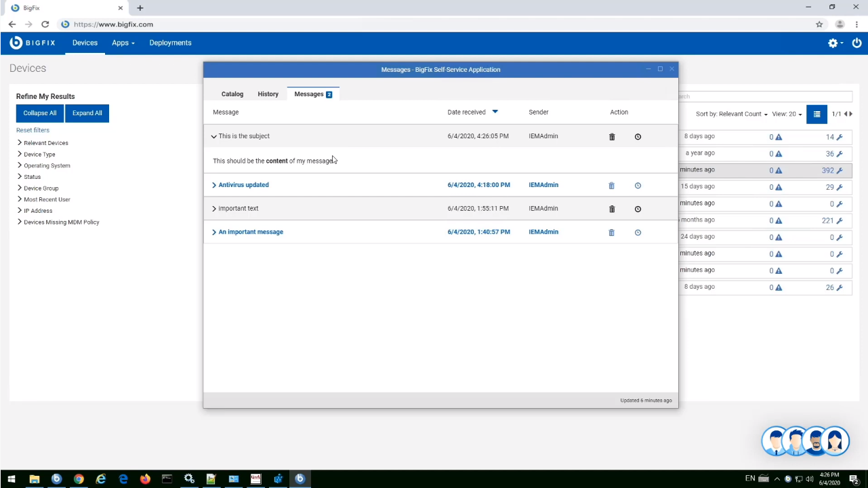The image size is (868, 488).
Task: Click the Sender column header
Action: (x=539, y=113)
